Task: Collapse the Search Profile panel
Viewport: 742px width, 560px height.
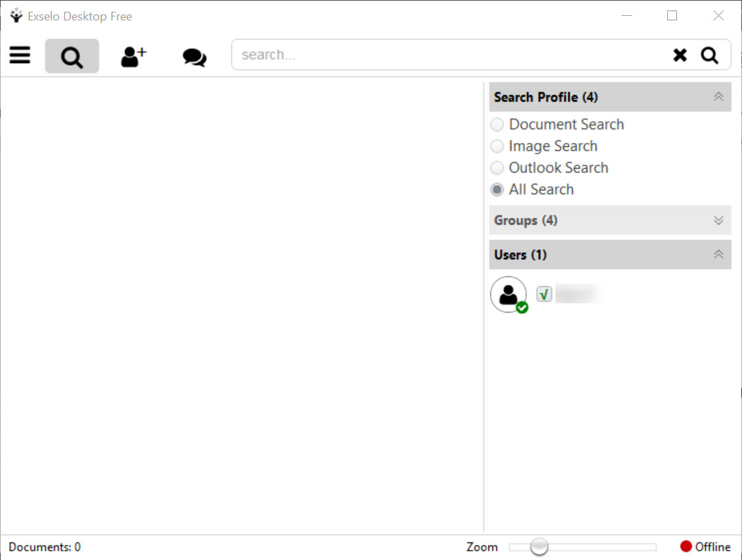Action: (717, 97)
